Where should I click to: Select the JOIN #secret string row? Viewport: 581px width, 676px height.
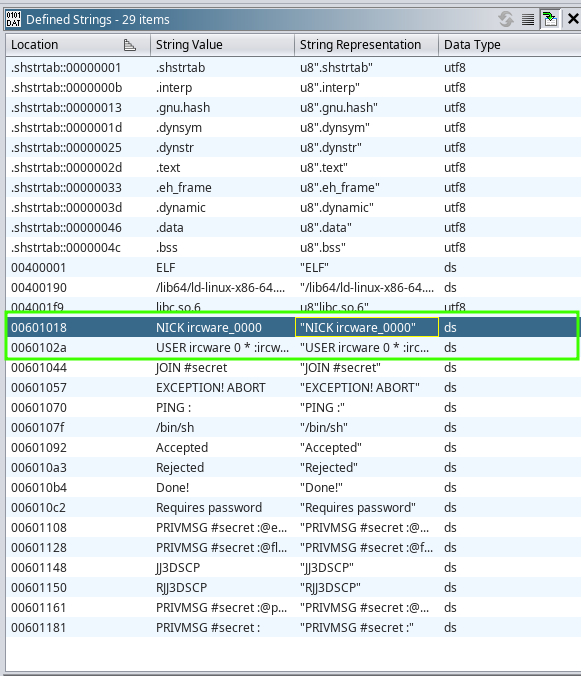click(x=293, y=368)
